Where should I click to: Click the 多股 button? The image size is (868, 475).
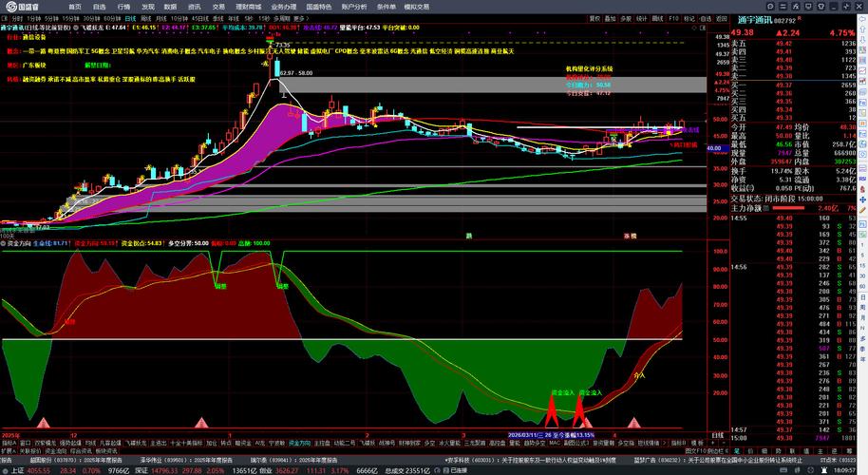click(x=626, y=18)
